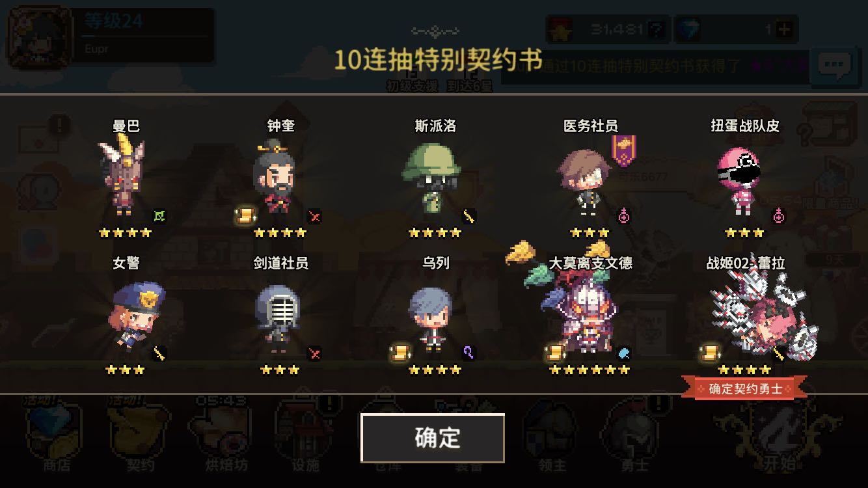This screenshot has width=868, height=488.
Task: Click the blue class icon beside 大莫离支文德
Action: tap(623, 353)
